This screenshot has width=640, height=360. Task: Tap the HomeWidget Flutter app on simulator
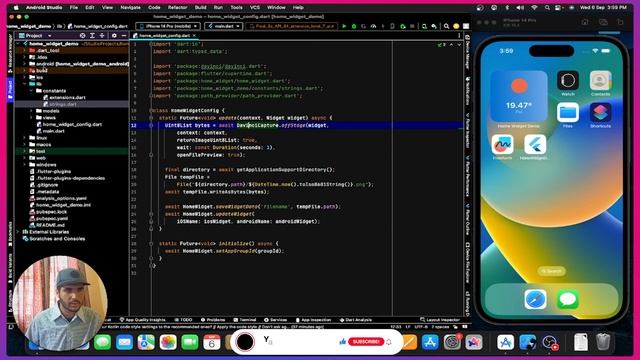pyautogui.click(x=535, y=144)
